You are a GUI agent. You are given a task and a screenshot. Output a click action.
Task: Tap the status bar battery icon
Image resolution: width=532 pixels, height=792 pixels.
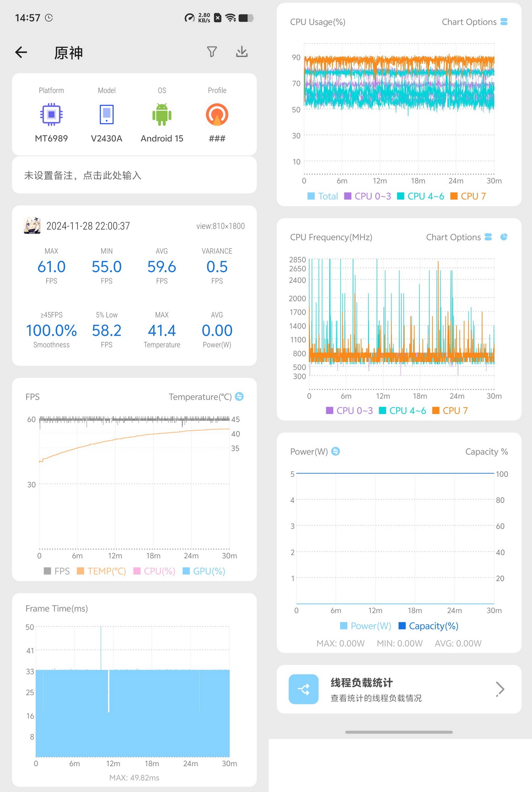(x=246, y=18)
